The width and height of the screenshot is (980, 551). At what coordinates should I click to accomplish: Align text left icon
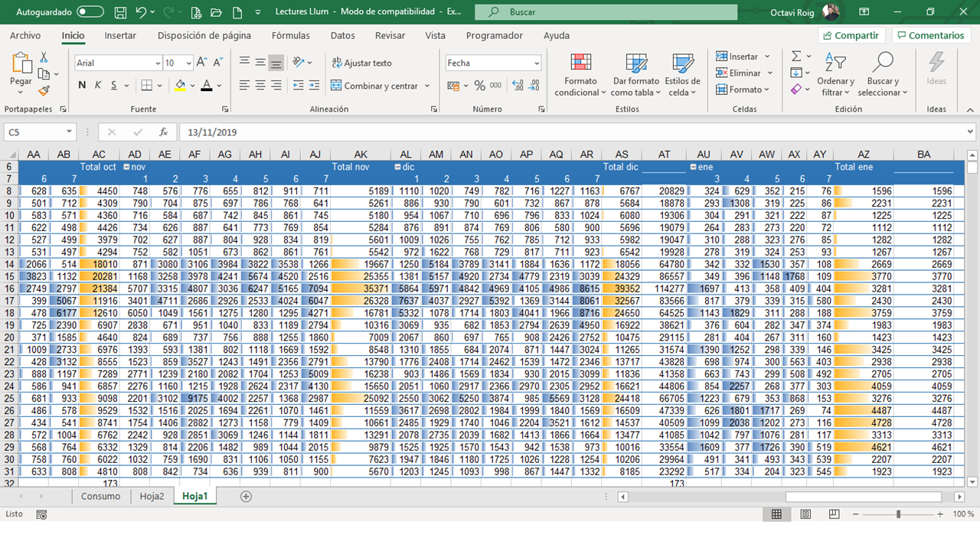[x=244, y=86]
